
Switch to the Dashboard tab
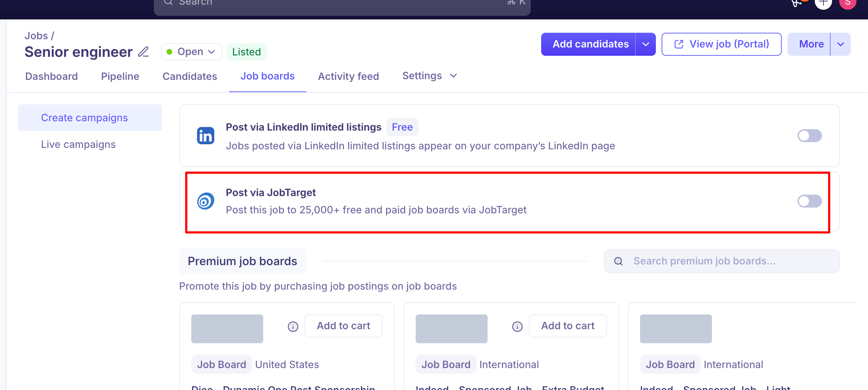point(51,76)
